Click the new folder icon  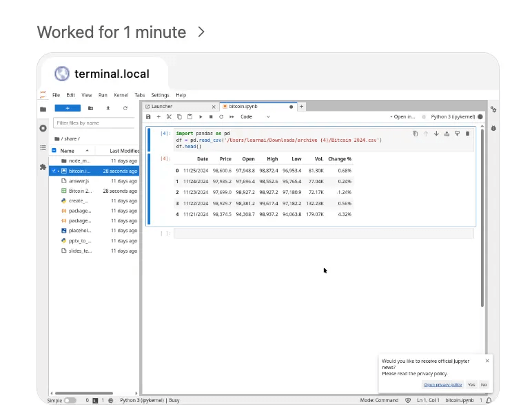click(x=90, y=108)
